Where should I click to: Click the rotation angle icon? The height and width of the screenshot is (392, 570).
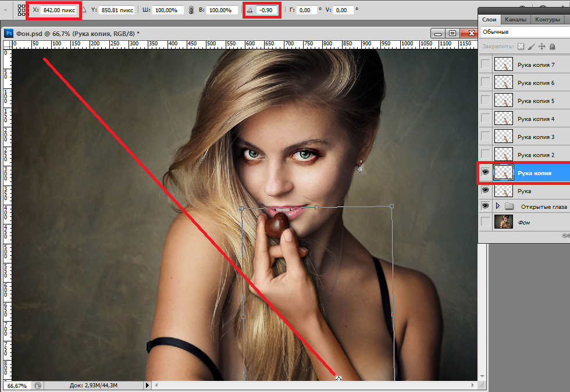click(x=250, y=10)
